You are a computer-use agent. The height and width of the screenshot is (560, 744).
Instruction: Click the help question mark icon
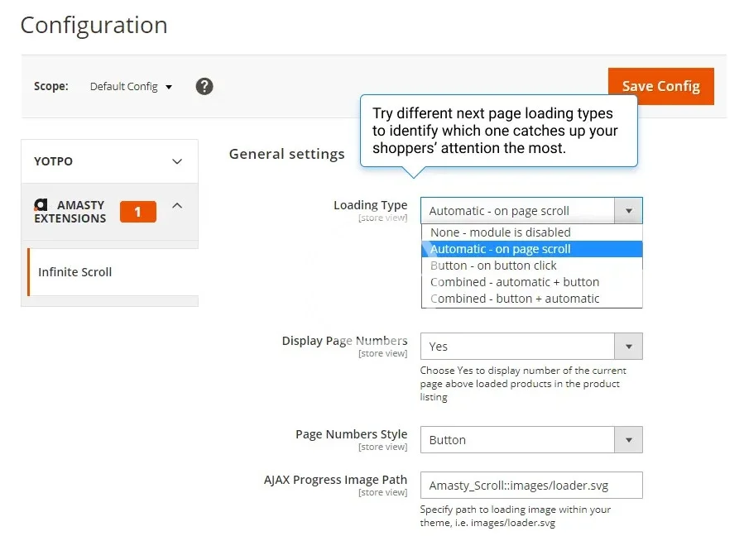pyautogui.click(x=204, y=86)
